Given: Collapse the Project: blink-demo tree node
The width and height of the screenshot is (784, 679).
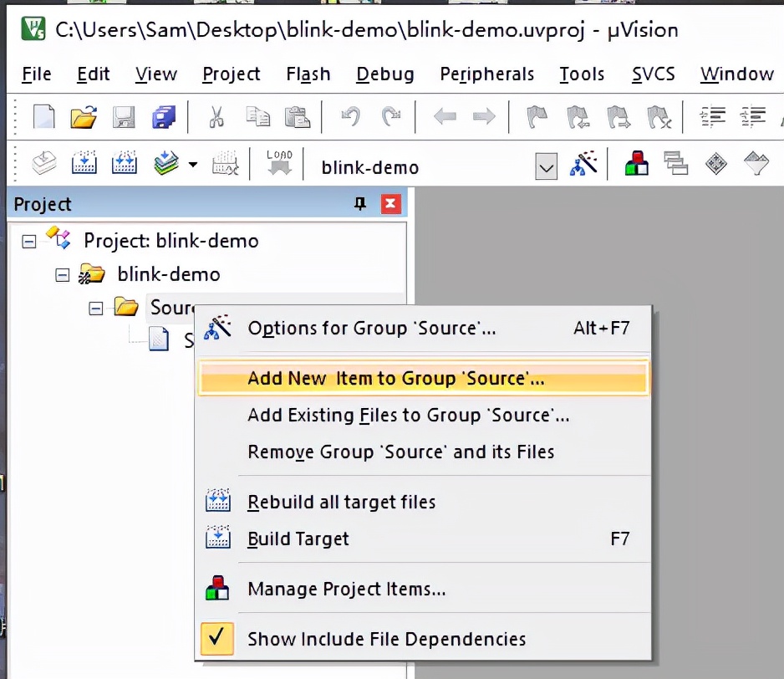Looking at the screenshot, I should [29, 242].
